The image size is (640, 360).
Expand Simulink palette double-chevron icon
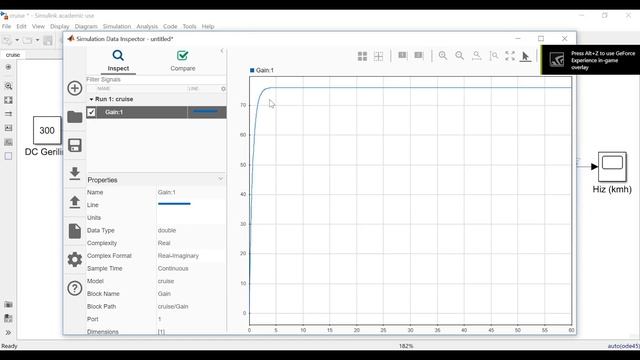[x=8, y=333]
